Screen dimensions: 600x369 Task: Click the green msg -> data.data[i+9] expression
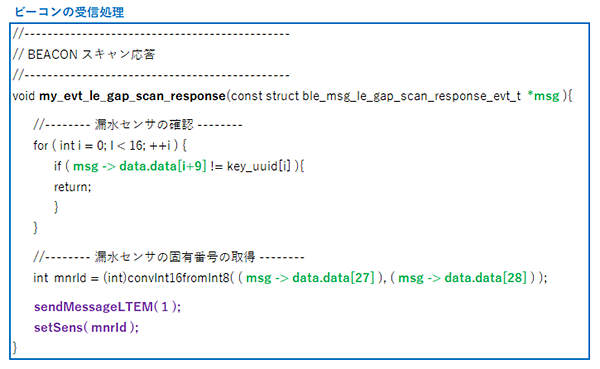point(140,166)
